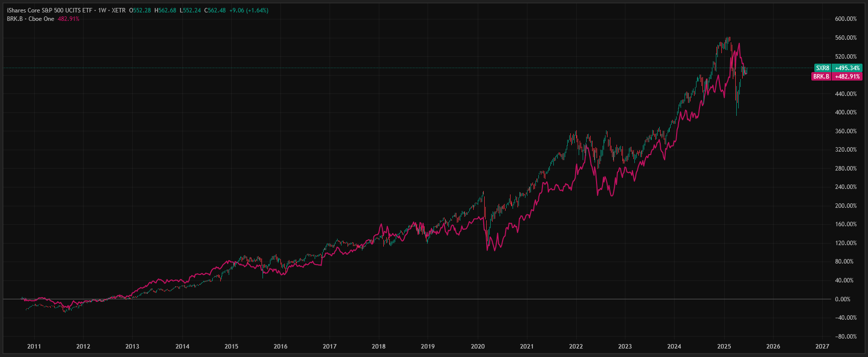The height and width of the screenshot is (357, 868).
Task: Click the pink BRK.B symbol price label
Action: point(821,77)
